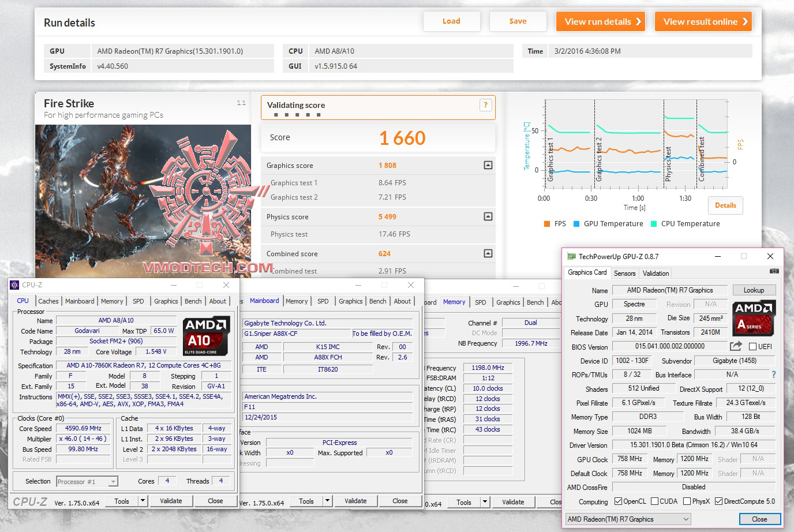Open the SPD tab in CPU-Z Mainboard window
The width and height of the screenshot is (794, 532).
pos(323,301)
